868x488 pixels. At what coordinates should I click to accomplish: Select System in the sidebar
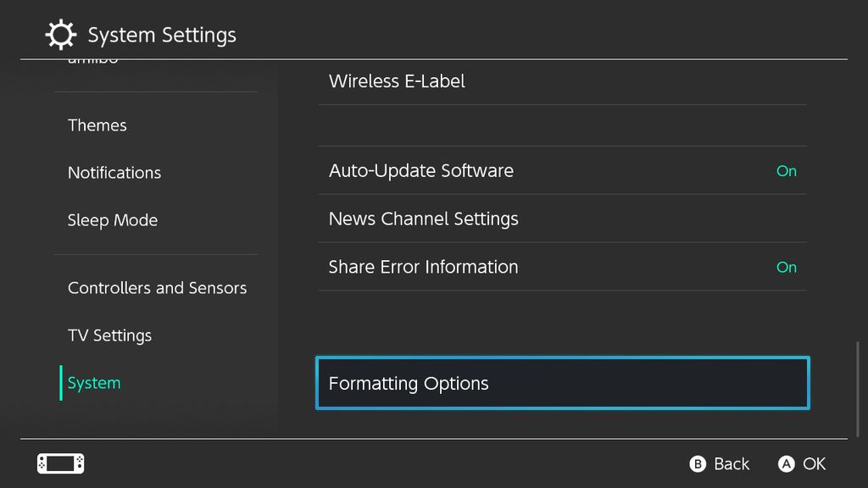coord(94,383)
